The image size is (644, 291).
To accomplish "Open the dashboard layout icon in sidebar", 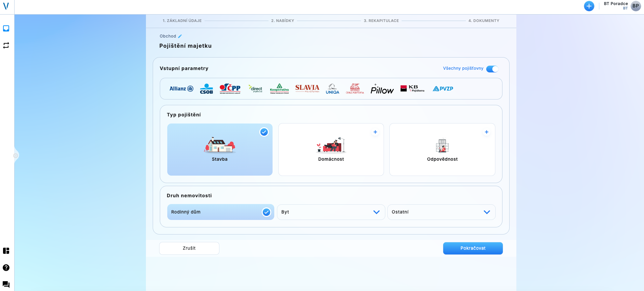I will 6,251.
